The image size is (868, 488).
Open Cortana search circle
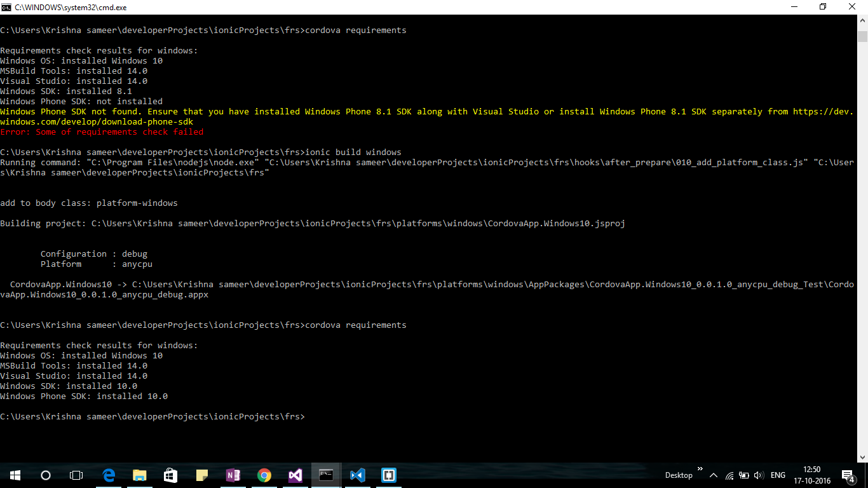[x=45, y=475]
